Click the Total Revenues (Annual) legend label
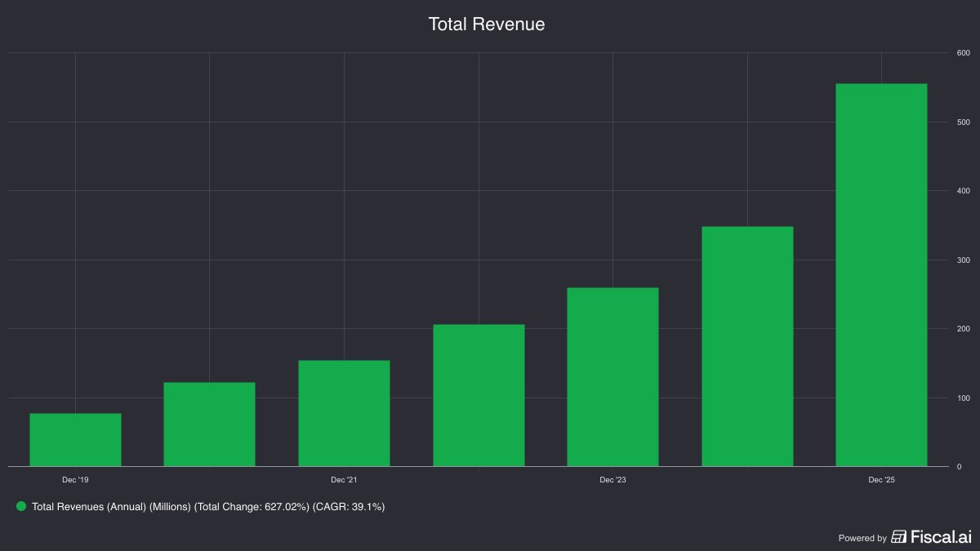Image resolution: width=980 pixels, height=551 pixels. [208, 507]
